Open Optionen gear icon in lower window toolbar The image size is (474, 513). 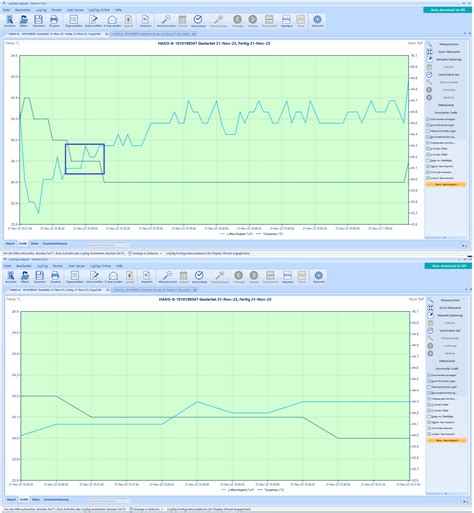point(318,277)
